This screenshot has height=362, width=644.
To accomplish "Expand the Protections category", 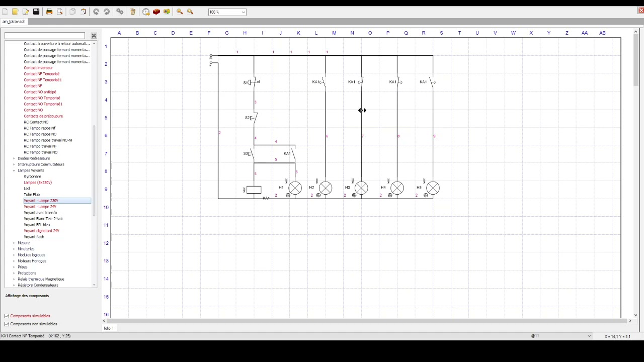I will point(14,273).
